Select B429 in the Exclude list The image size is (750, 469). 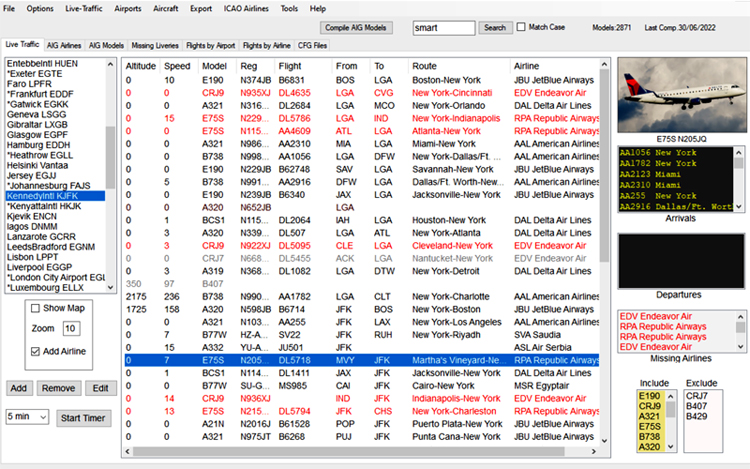[x=696, y=416]
